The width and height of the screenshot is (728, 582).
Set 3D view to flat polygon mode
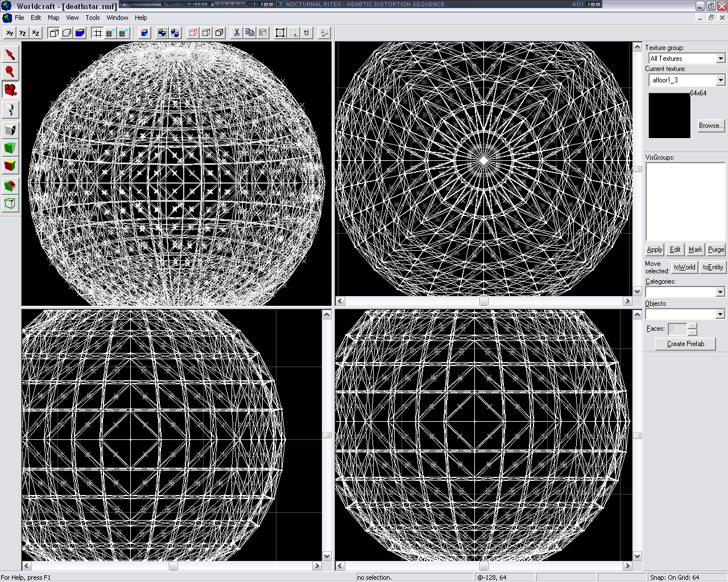click(x=67, y=33)
